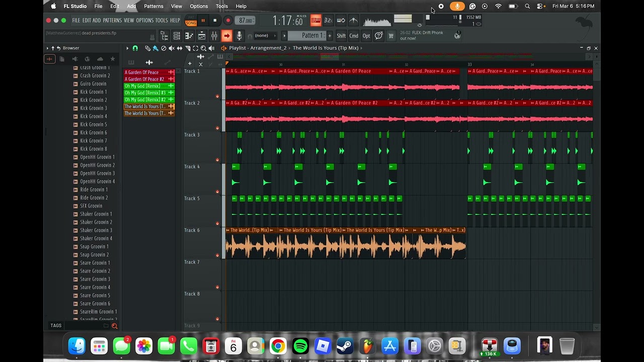Show browser speaker sounds tab icon
This screenshot has width=644, height=362.
[x=74, y=59]
